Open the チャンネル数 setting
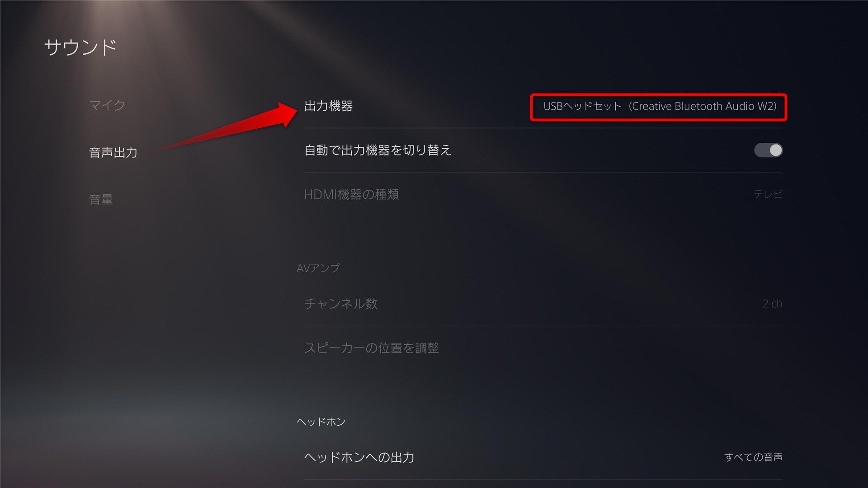868x488 pixels. click(543, 304)
